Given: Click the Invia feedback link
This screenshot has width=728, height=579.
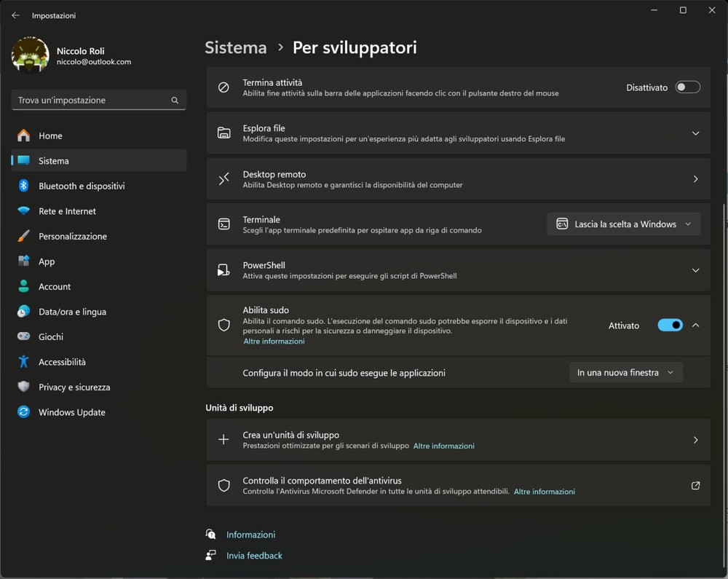Looking at the screenshot, I should coord(254,556).
